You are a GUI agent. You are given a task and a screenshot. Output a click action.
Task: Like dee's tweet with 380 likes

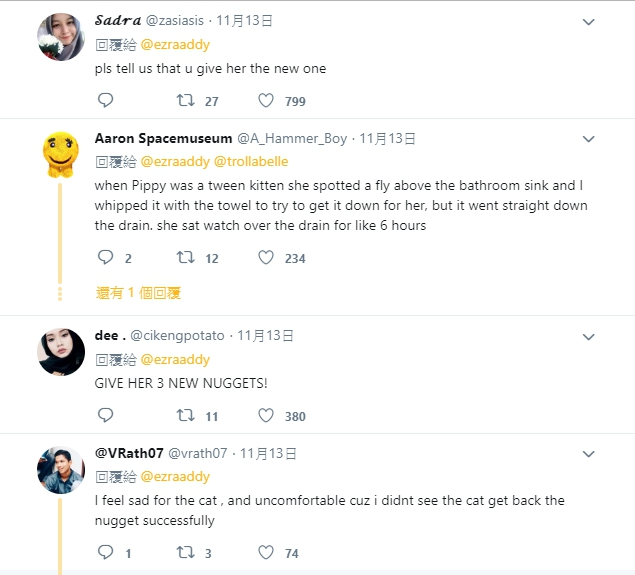pyautogui.click(x=266, y=415)
